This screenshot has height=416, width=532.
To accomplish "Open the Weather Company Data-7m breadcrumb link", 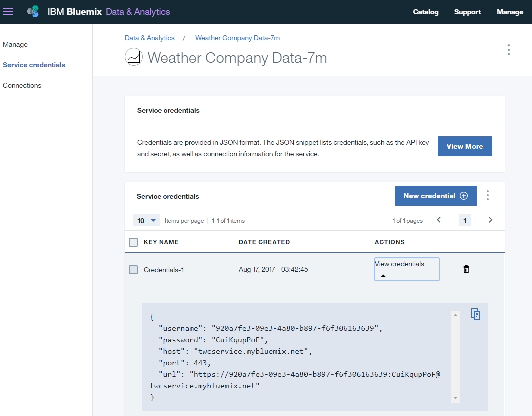I will coord(237,38).
